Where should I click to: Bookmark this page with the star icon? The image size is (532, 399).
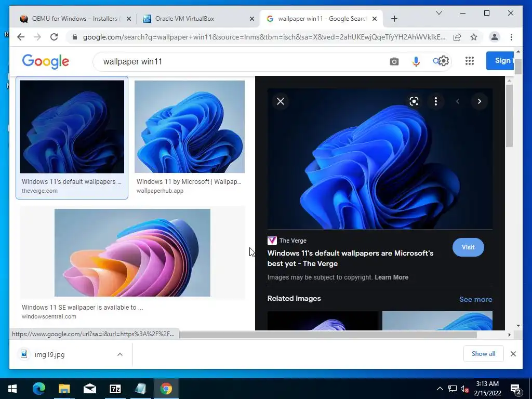[474, 37]
